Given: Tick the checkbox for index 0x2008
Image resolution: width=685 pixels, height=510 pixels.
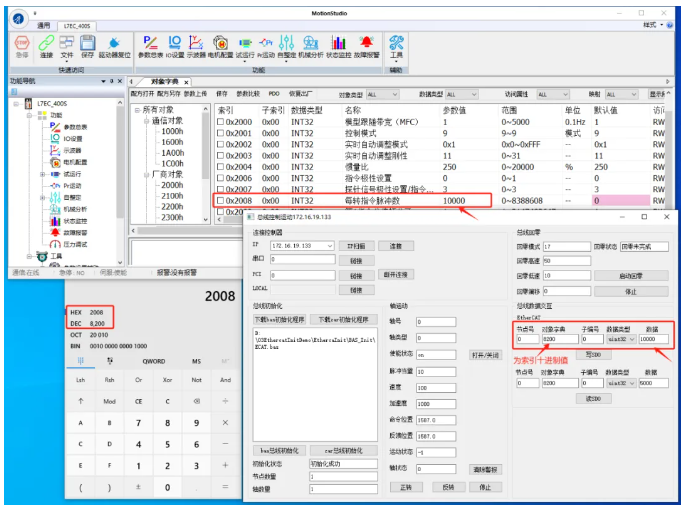Looking at the screenshot, I should pos(220,201).
